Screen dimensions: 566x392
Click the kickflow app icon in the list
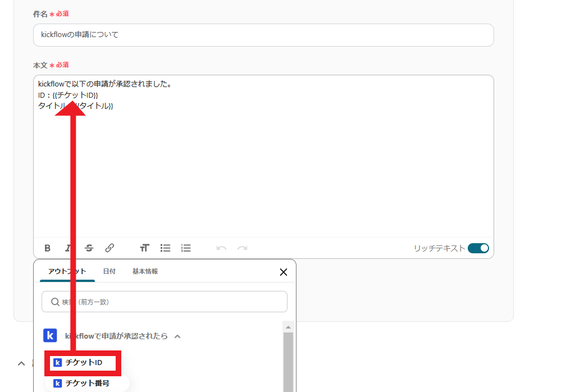[50, 335]
